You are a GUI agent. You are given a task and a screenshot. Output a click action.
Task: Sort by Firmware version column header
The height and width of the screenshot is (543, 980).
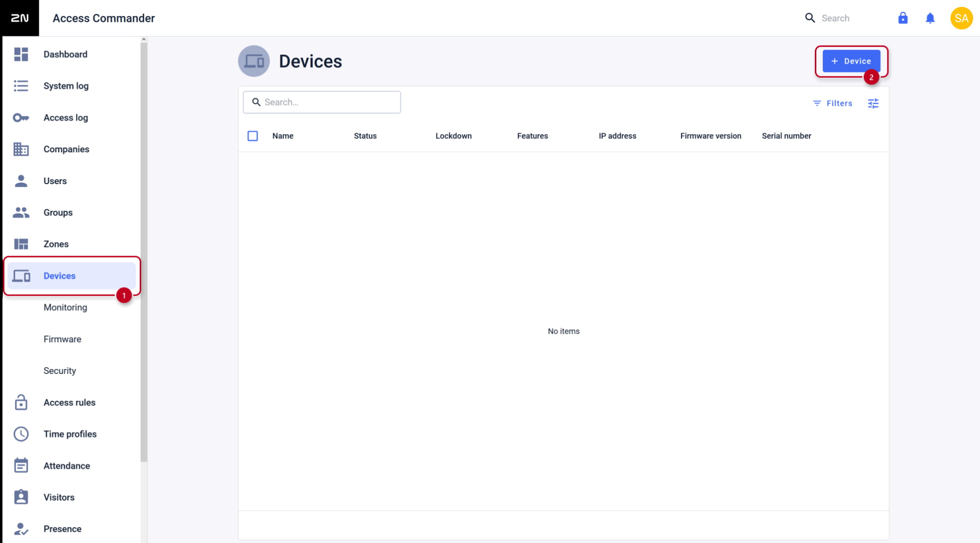[x=710, y=136]
